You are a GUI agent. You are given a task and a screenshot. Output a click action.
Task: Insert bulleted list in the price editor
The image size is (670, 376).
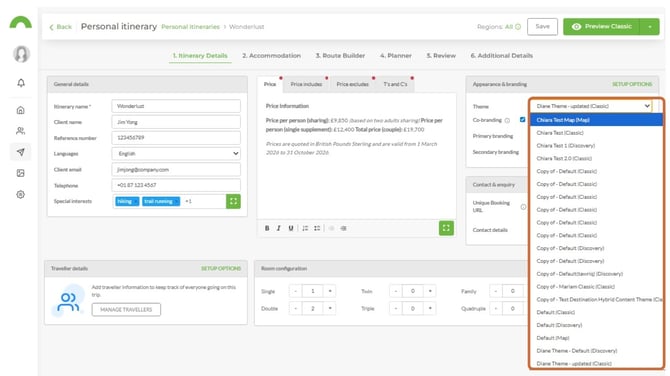coord(317,228)
